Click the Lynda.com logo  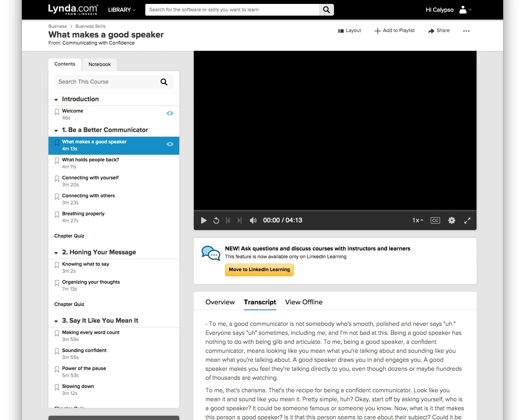(x=73, y=9)
